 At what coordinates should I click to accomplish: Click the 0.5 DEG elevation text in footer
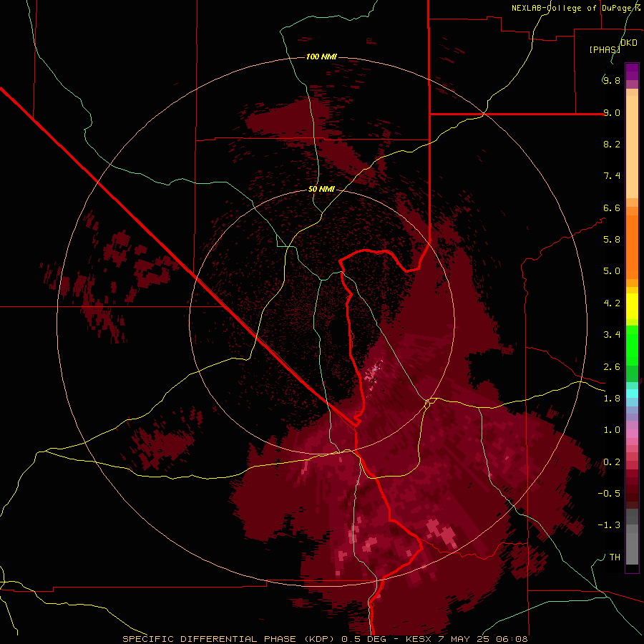365,639
